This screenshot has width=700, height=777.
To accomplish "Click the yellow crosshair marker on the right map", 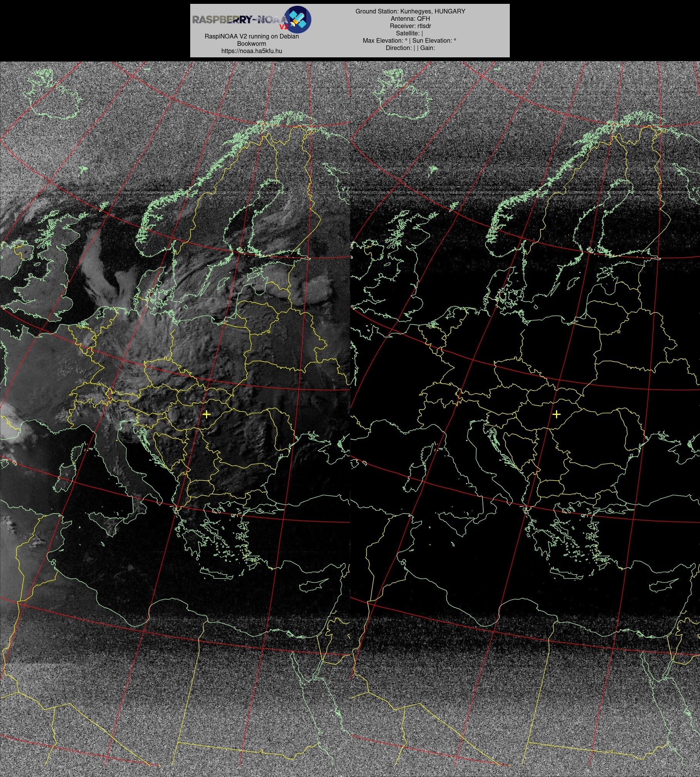I will [x=556, y=414].
